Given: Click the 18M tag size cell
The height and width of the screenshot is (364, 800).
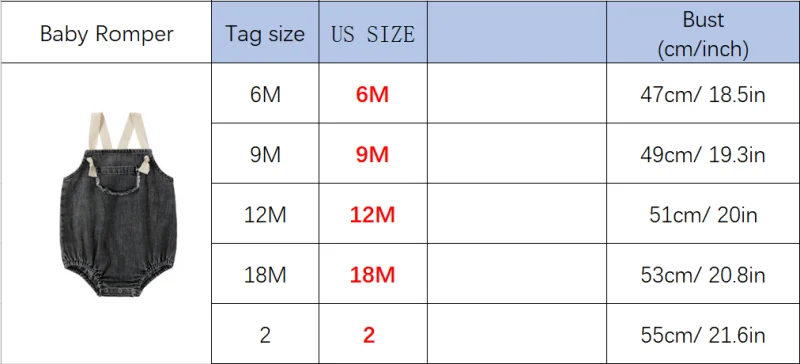Looking at the screenshot, I should 265,275.
